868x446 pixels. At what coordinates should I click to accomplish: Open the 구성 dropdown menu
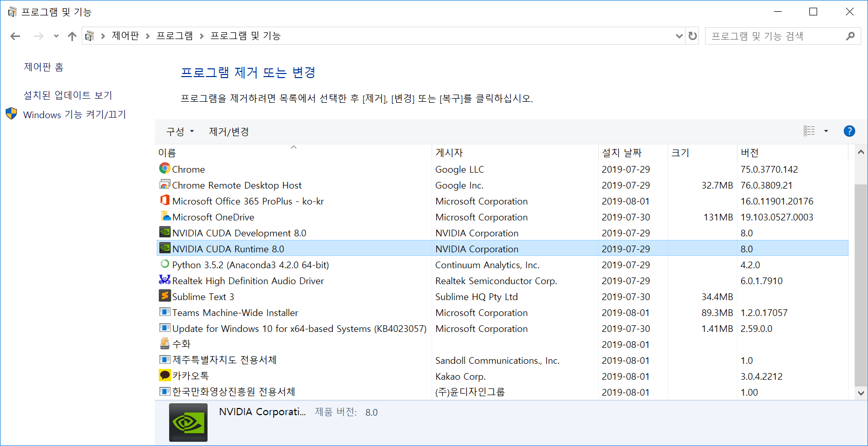pyautogui.click(x=180, y=132)
